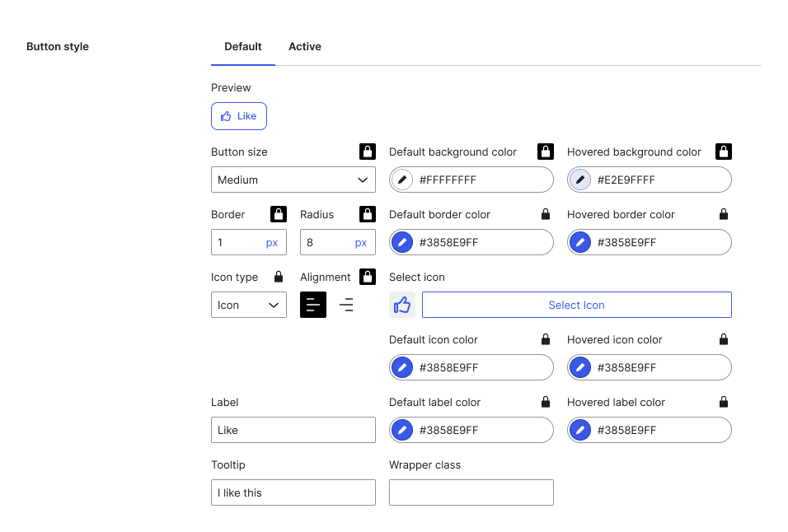788x532 pixels.
Task: Toggle the lock icon beside Button size
Action: point(368,152)
